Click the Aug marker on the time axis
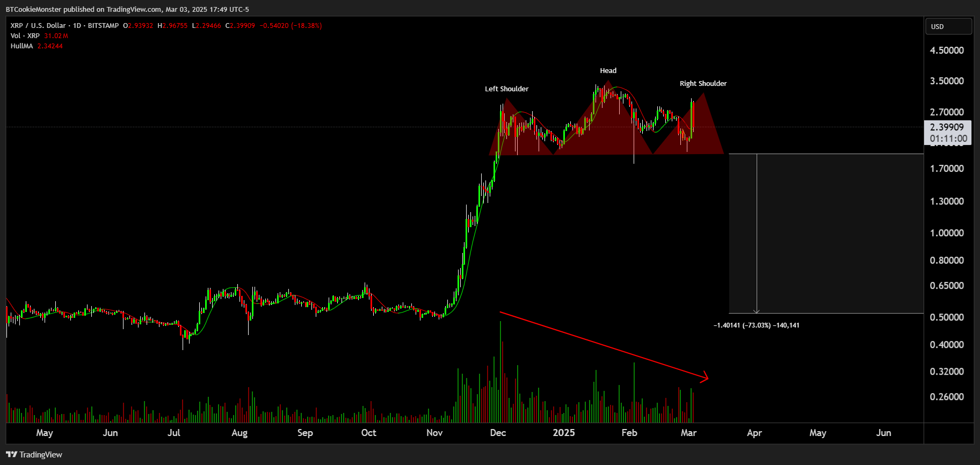 pyautogui.click(x=239, y=433)
